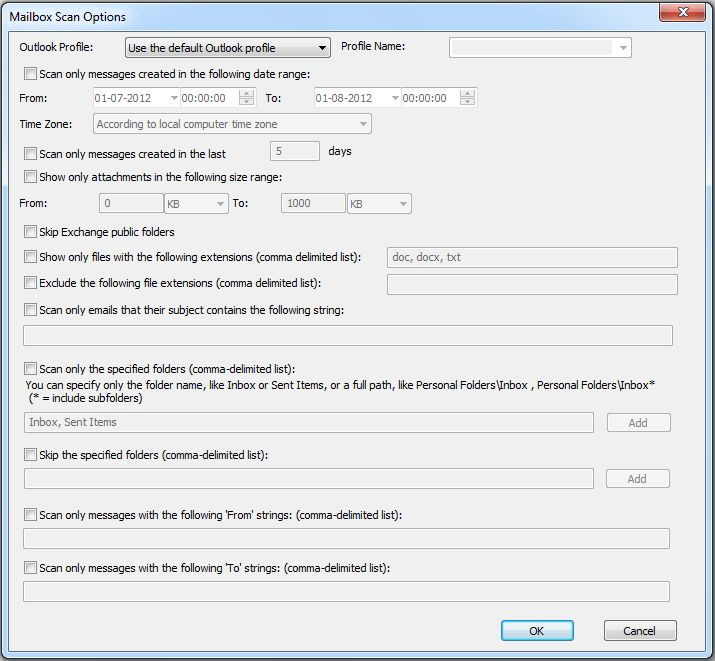Expand the Profile Name combo box
Viewport: 715px width, 661px height.
click(540, 47)
